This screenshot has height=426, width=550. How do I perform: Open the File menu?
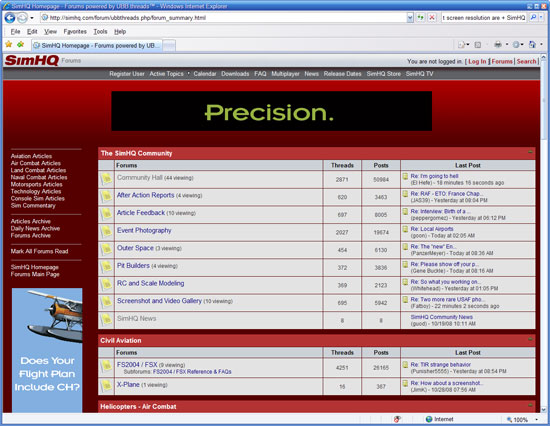pos(15,32)
